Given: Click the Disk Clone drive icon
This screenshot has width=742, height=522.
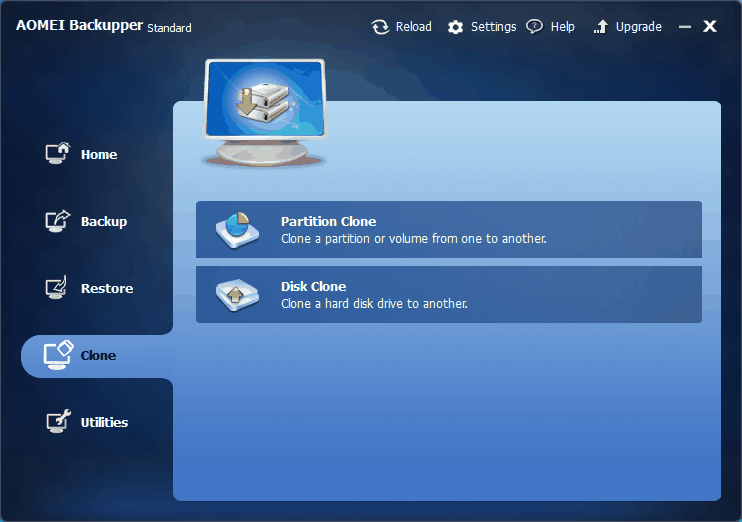Looking at the screenshot, I should 238,295.
